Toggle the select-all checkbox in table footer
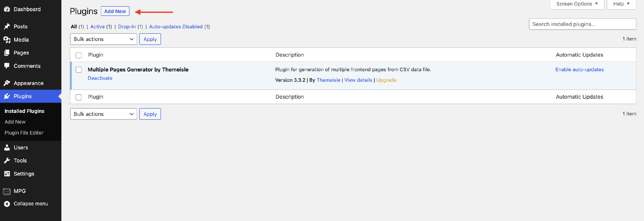 tap(79, 97)
